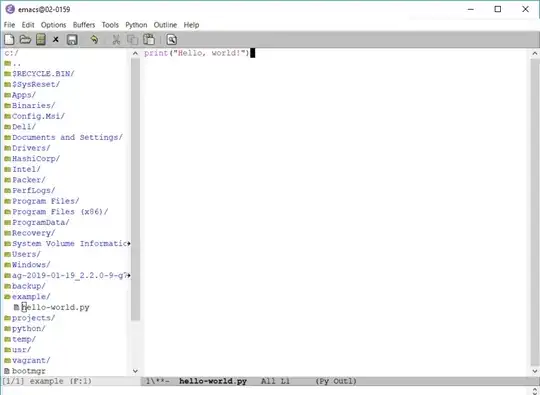
Task: Click the file tree scrollbar thumb
Action: [x=135, y=189]
